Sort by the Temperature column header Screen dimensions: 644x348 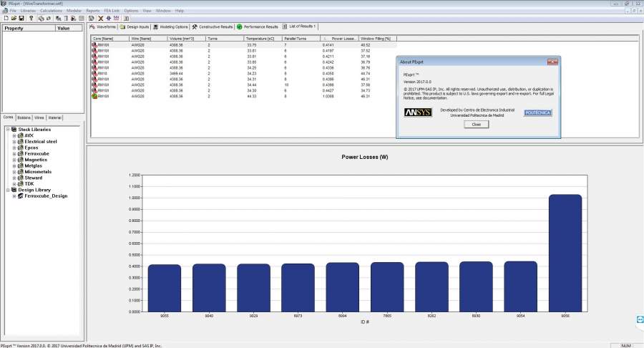click(263, 39)
